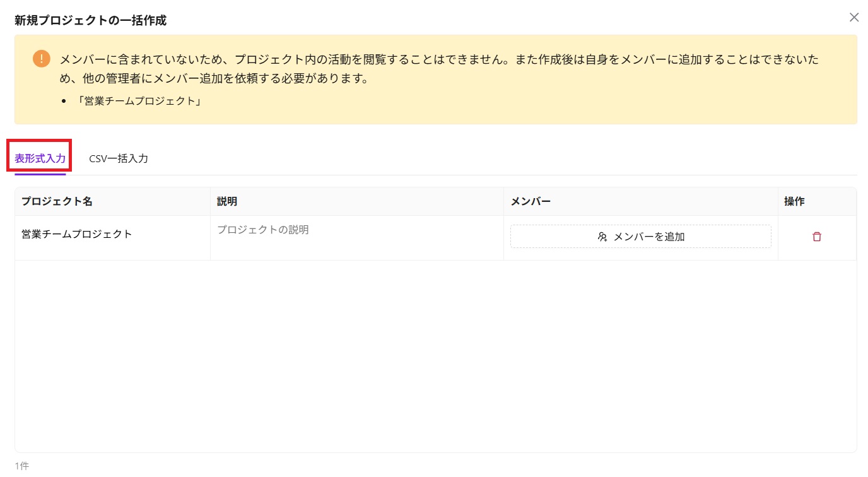Delete the 営業チームプロジェクト row with trash icon
This screenshot has width=868, height=477.
coord(817,237)
